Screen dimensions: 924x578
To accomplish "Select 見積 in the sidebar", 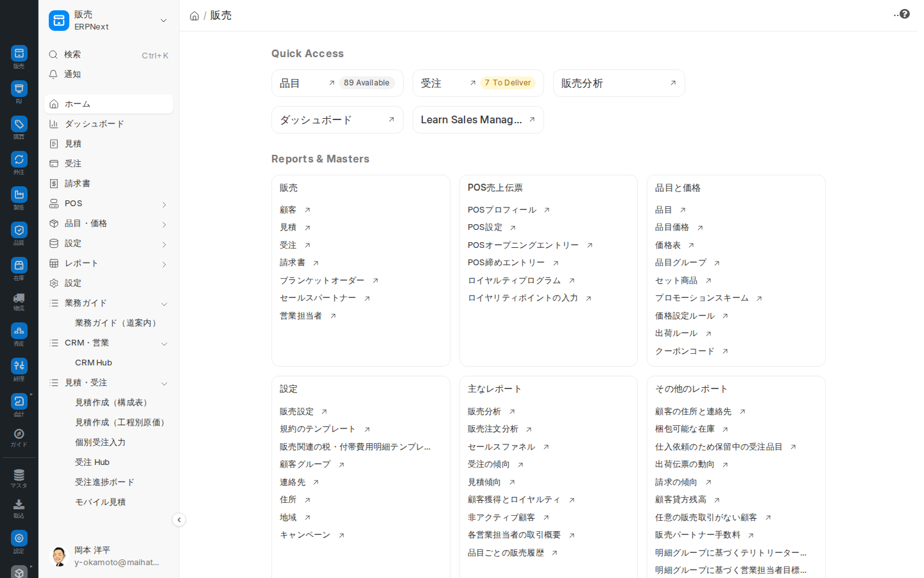I will tap(108, 144).
